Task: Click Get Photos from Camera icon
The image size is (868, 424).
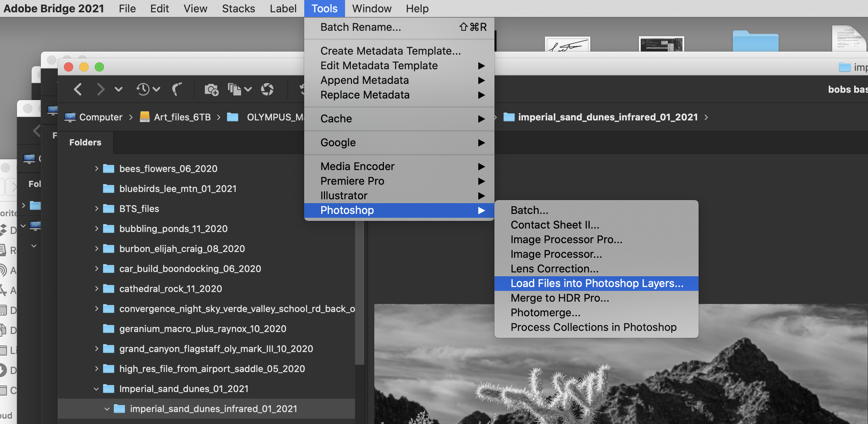Action: pos(211,89)
